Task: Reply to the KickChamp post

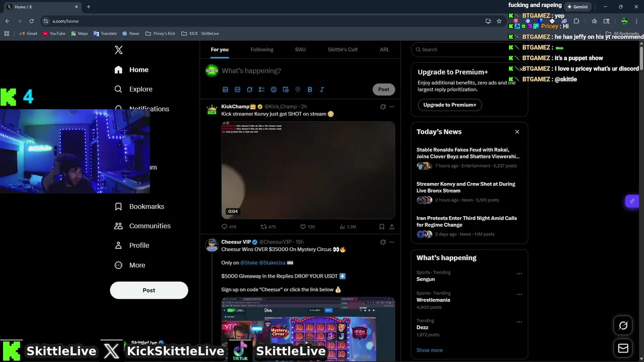Action: tap(229, 227)
